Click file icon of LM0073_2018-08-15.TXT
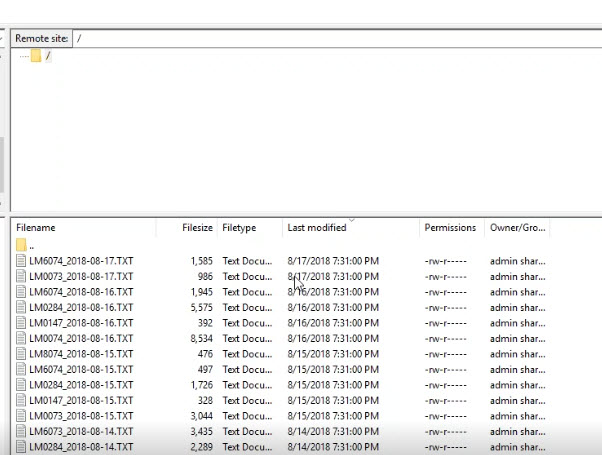Screen dimensions: 602x455 tap(22, 416)
